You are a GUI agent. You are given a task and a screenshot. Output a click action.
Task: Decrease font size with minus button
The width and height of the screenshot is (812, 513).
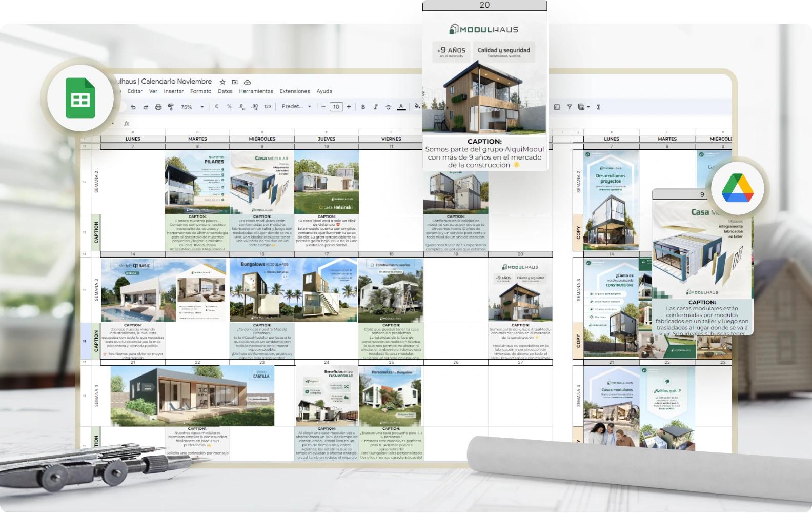[x=323, y=107]
